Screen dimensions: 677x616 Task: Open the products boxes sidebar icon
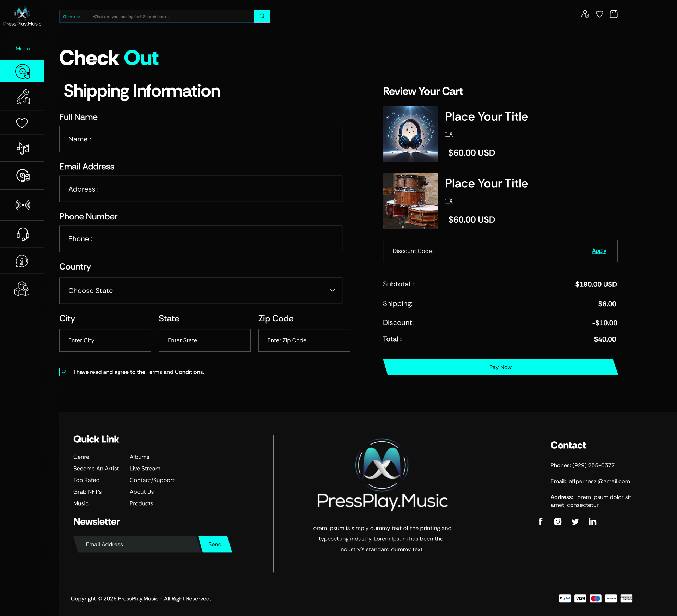point(22,289)
